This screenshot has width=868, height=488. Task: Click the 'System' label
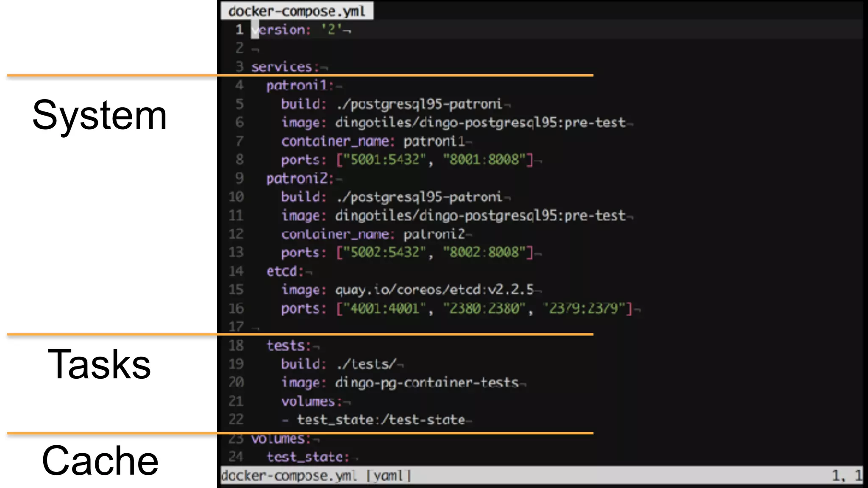tap(100, 116)
